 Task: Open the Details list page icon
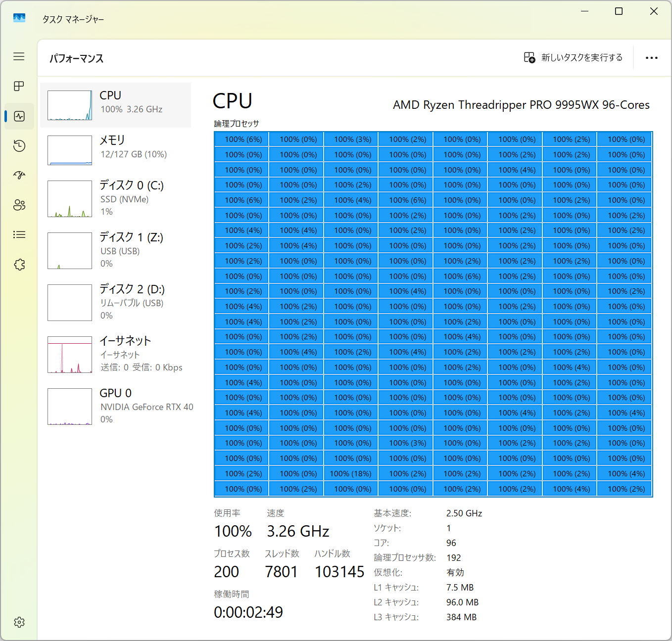[19, 235]
